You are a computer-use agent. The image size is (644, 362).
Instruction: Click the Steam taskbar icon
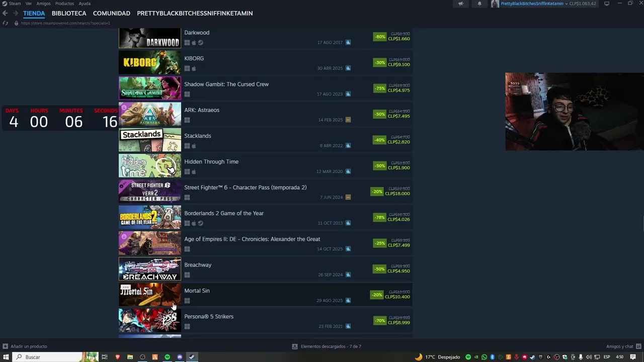(x=192, y=357)
